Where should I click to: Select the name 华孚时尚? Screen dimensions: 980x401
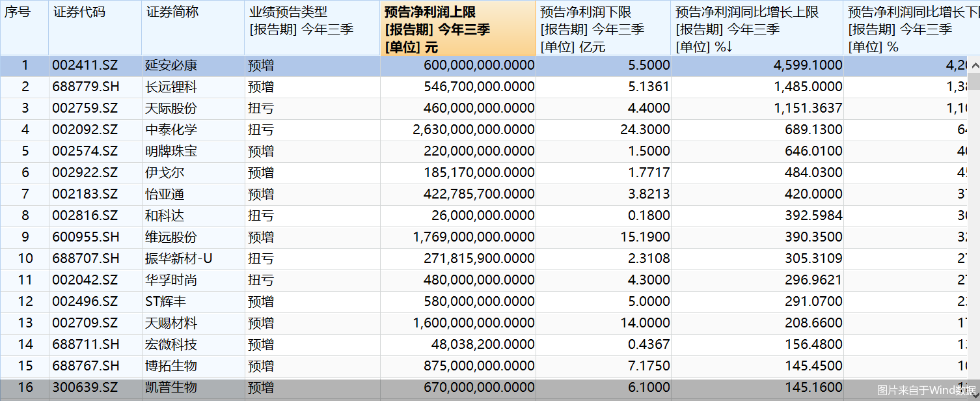[x=170, y=280]
